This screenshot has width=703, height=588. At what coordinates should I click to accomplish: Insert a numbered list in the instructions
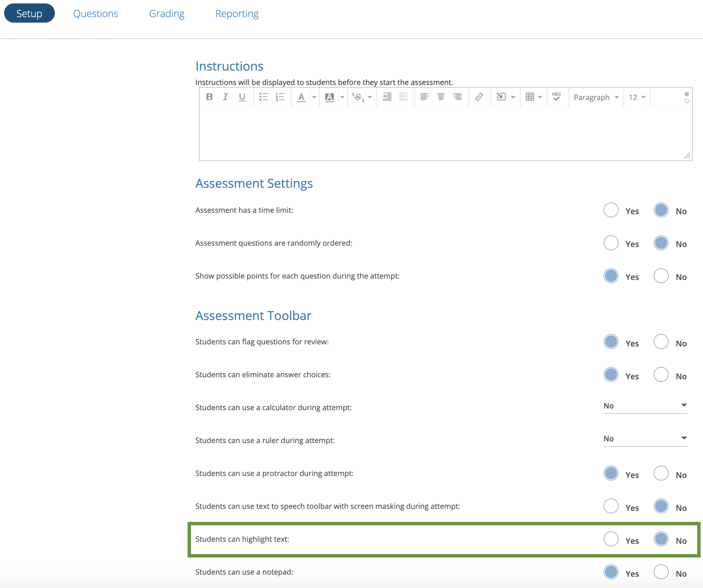[x=280, y=97]
